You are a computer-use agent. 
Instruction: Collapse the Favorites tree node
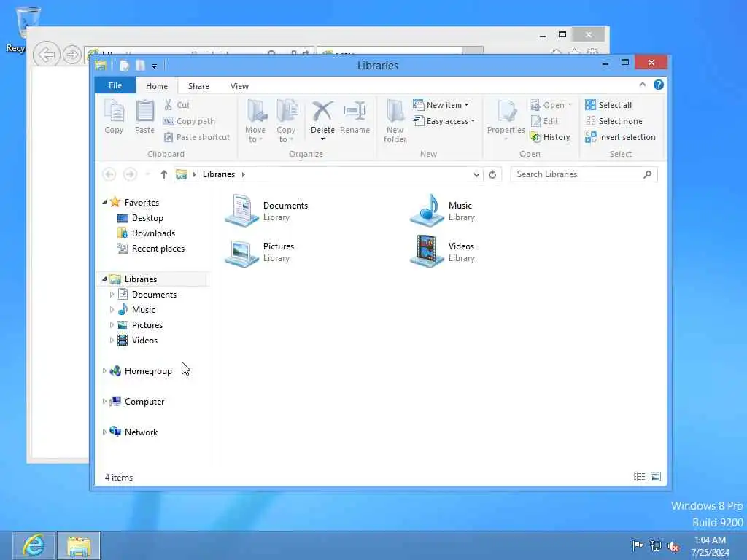[x=104, y=203]
